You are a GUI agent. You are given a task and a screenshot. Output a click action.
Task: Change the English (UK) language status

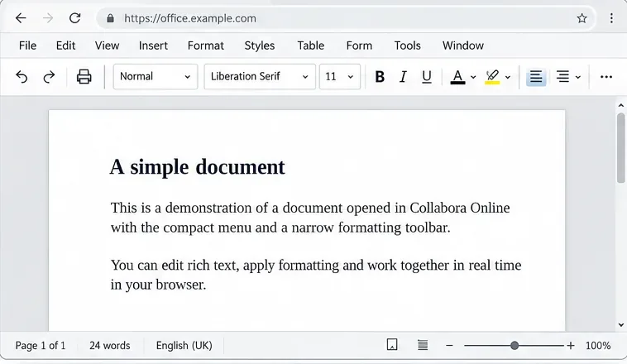pyautogui.click(x=184, y=345)
